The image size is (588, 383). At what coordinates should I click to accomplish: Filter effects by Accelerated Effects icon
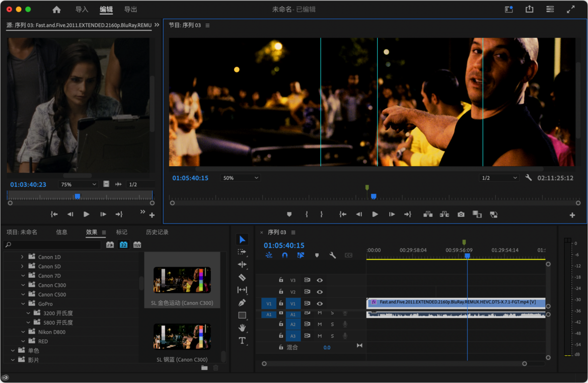coord(110,245)
